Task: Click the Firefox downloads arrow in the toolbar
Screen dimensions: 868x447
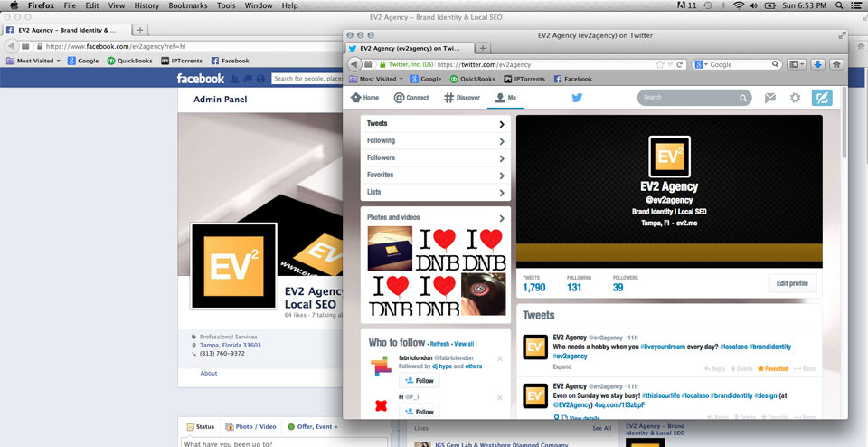Action: click(x=817, y=64)
